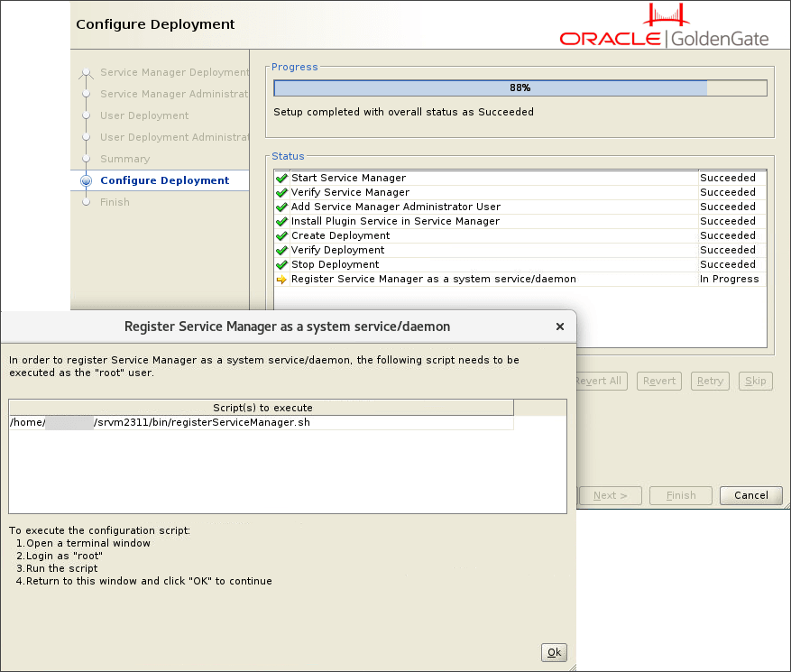791x672 pixels.
Task: Click the checkmark icon beside Start Service Manager
Action: [x=282, y=178]
